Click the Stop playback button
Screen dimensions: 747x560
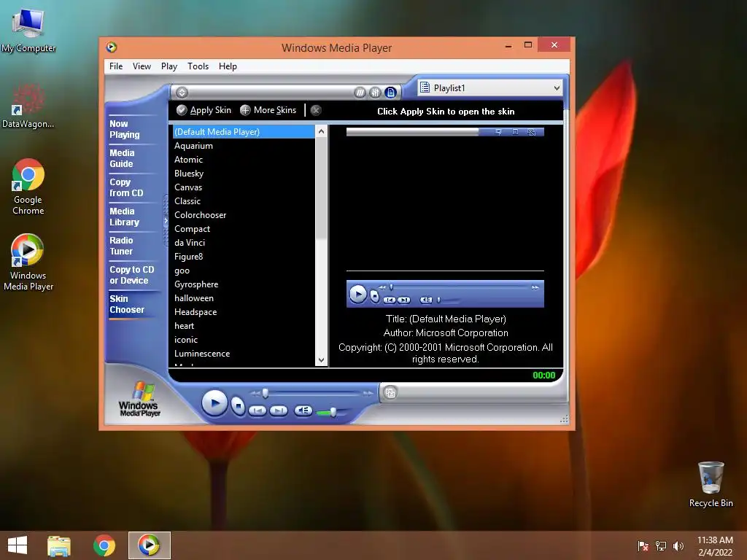point(238,405)
